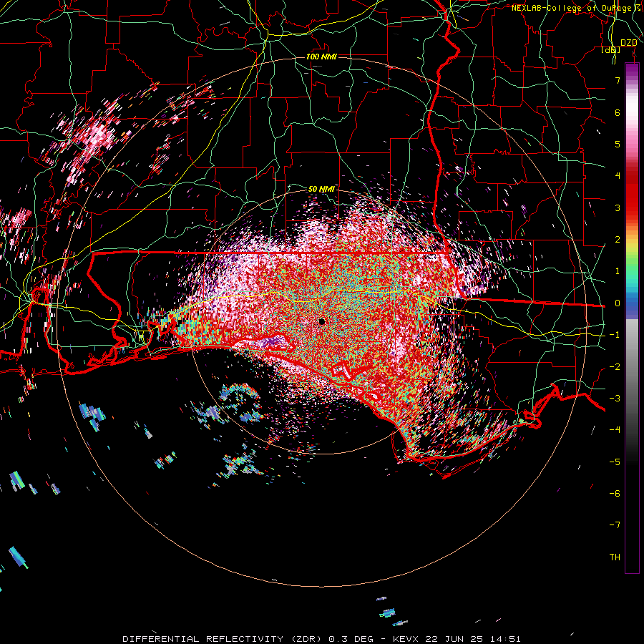The height and width of the screenshot is (644, 644).
Task: Click the 22 JUN 25 date text
Action: (x=456, y=639)
